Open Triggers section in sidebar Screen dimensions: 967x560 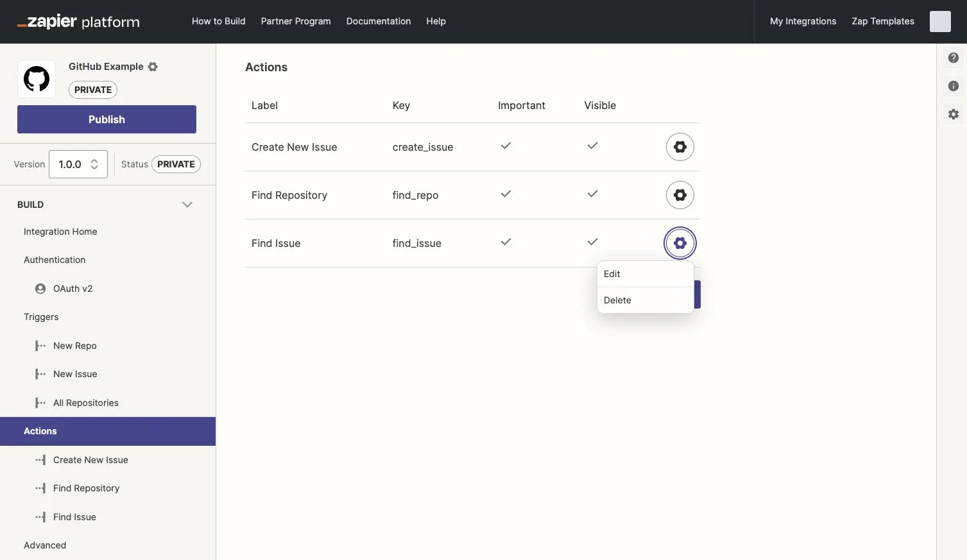click(41, 317)
